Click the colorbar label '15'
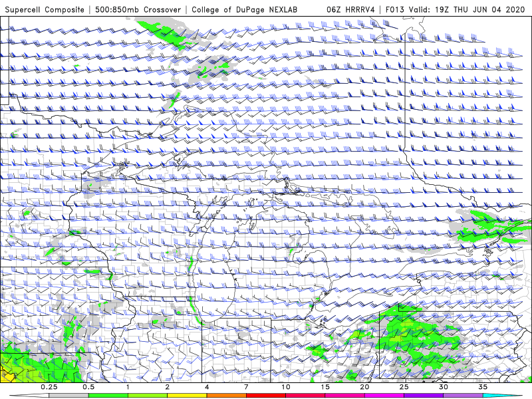532x399 pixels. (325, 387)
